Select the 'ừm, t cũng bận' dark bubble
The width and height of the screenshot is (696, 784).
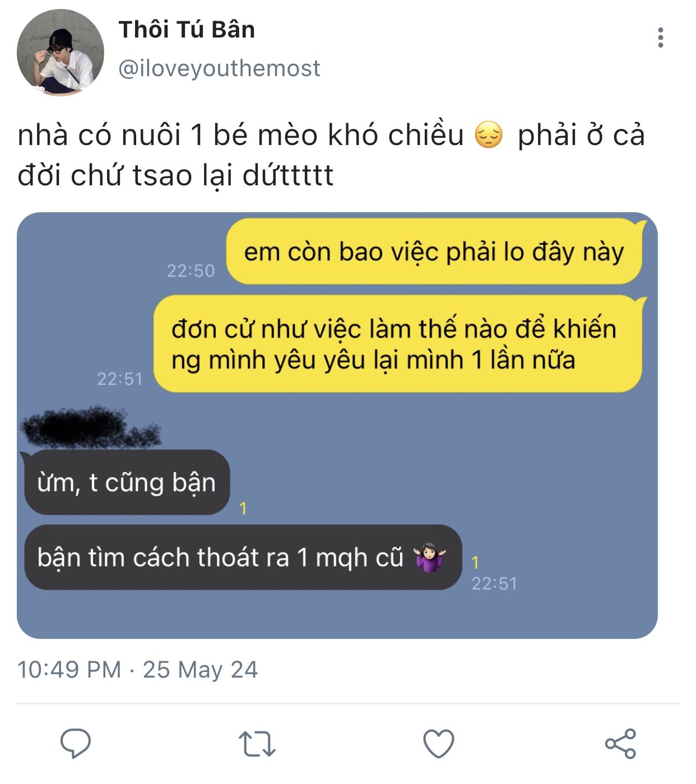click(127, 483)
